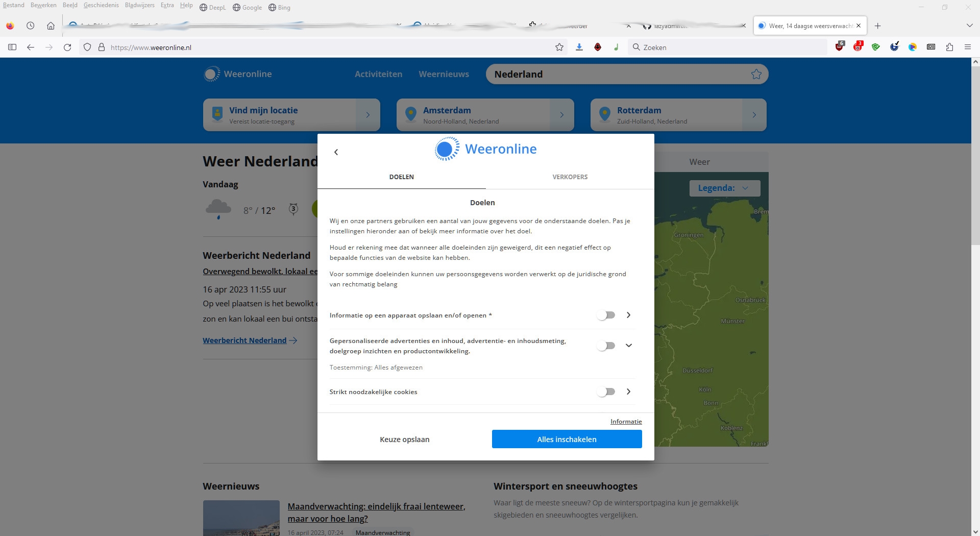This screenshot has width=980, height=536.
Task: Click the Weer tab above the map
Action: coord(699,162)
